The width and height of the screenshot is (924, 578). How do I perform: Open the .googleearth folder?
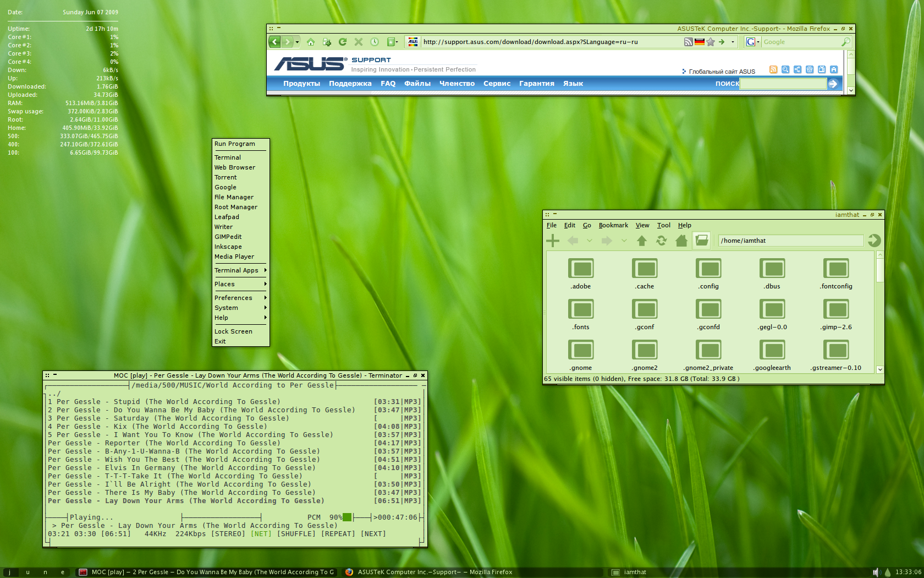773,356
